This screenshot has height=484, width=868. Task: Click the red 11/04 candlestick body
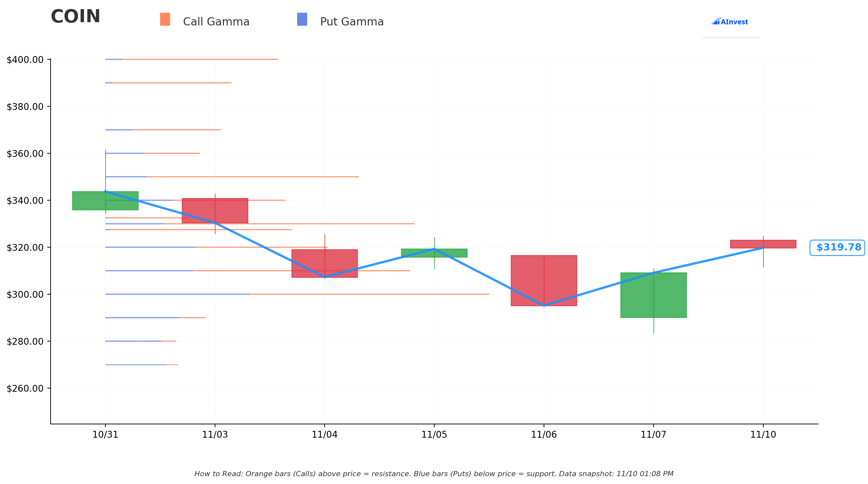point(324,264)
